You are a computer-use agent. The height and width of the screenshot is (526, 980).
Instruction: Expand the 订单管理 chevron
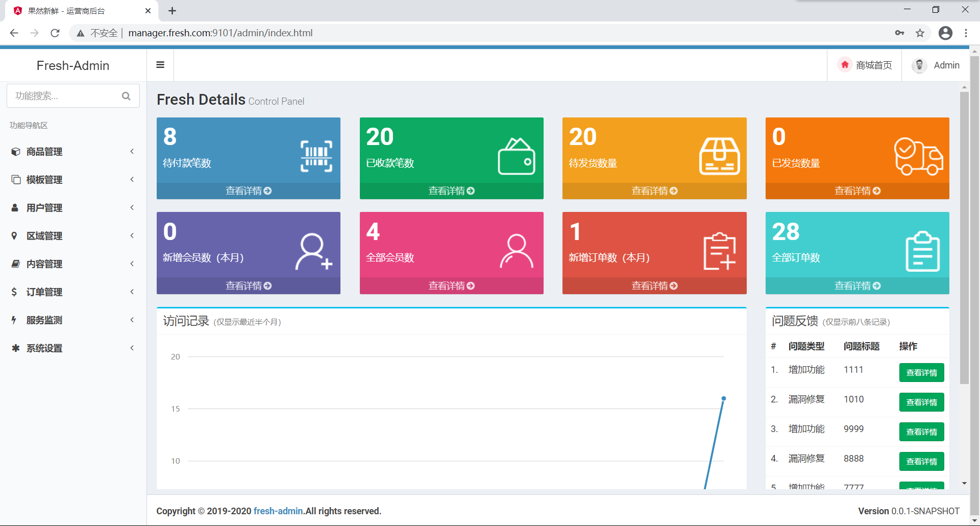(132, 292)
